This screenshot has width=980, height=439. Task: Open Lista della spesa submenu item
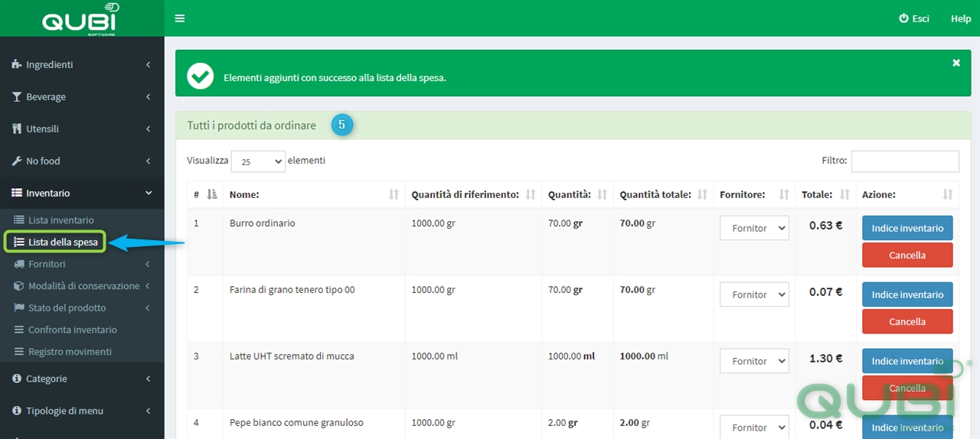coord(55,242)
